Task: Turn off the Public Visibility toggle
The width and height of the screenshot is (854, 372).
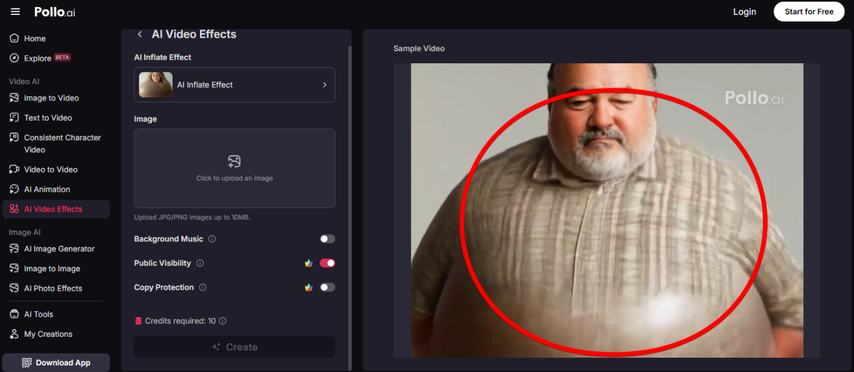Action: tap(327, 263)
